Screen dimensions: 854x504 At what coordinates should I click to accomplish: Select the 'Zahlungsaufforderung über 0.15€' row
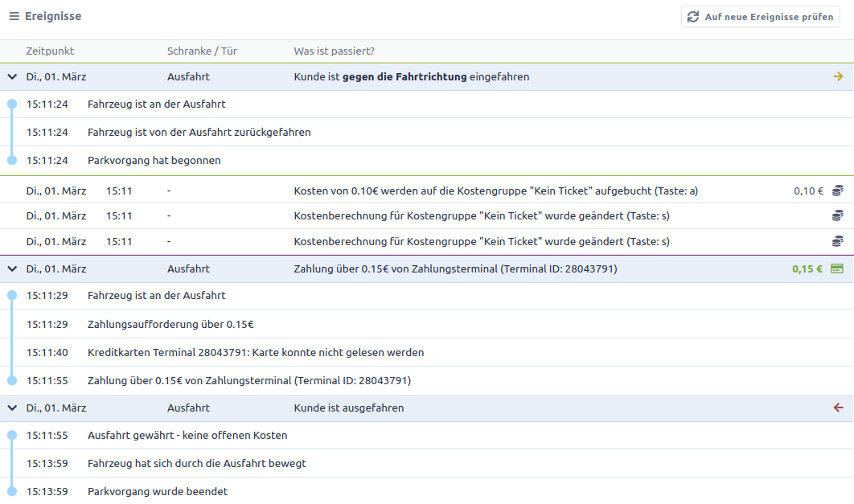pos(170,325)
